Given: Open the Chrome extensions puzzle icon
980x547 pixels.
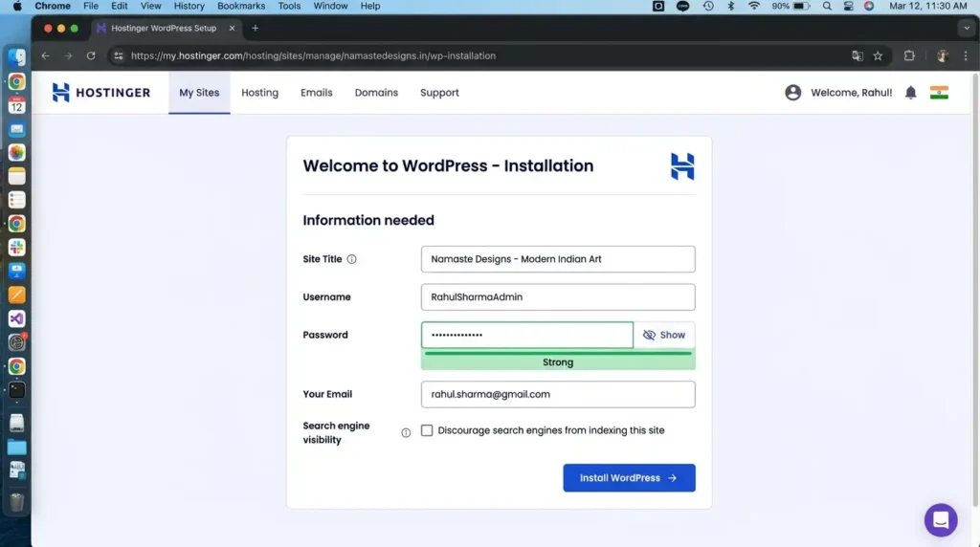Looking at the screenshot, I should (x=909, y=55).
